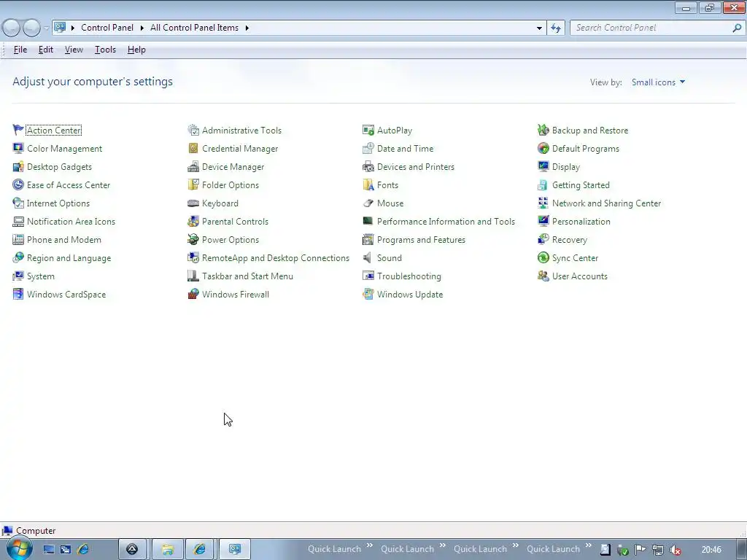
Task: Open Windows Explorer folder on taskbar
Action: coord(167,549)
